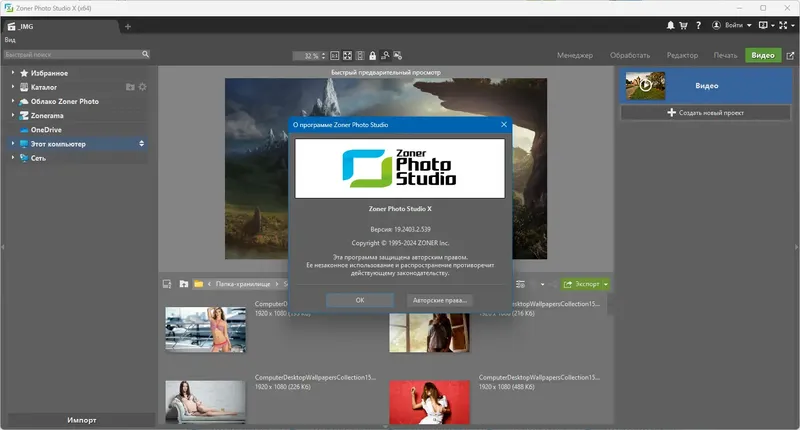Screen dimensions: 800x430
Task: Click Этот компьютер up-down arrows
Action: (x=141, y=144)
